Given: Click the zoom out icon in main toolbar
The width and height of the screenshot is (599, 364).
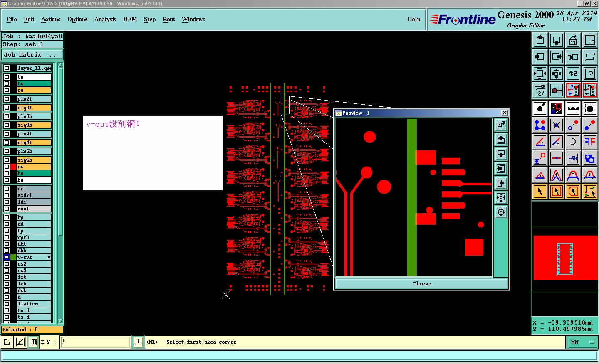Looking at the screenshot, I should click(557, 74).
